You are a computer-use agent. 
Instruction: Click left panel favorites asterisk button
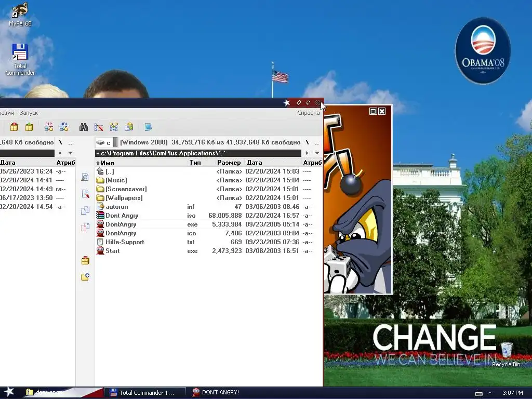point(60,153)
